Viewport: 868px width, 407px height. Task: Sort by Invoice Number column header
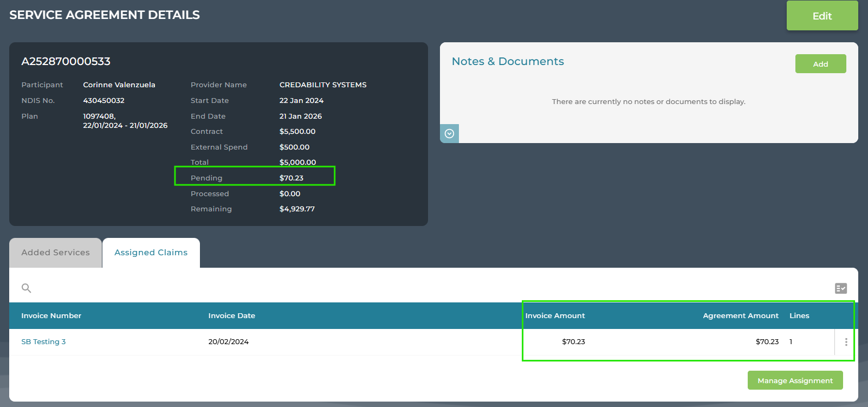(x=51, y=316)
